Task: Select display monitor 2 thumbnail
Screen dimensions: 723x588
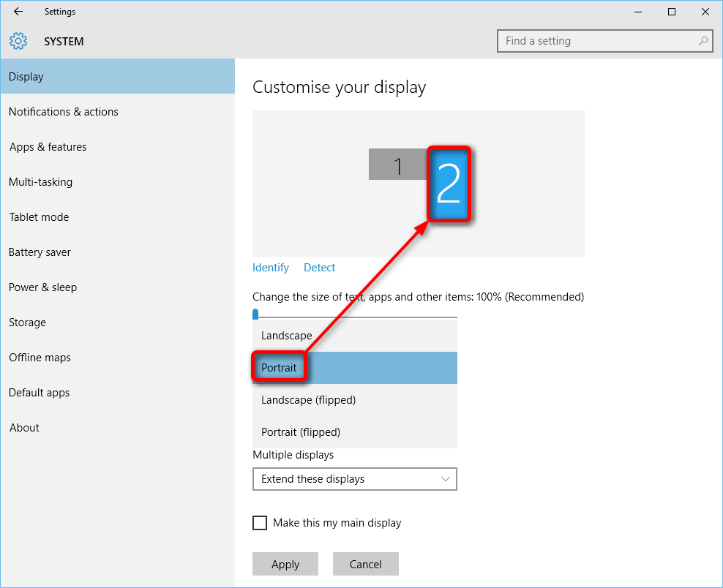Action: pyautogui.click(x=449, y=184)
